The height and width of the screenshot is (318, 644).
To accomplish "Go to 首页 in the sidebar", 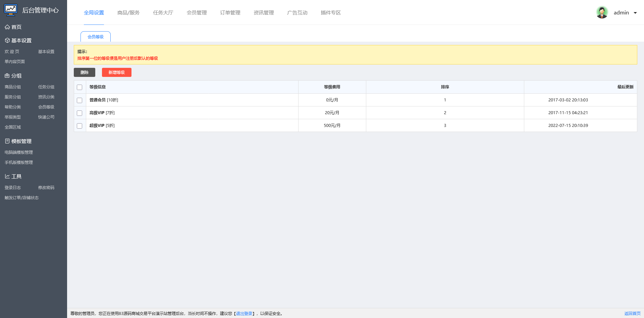I will (x=16, y=27).
